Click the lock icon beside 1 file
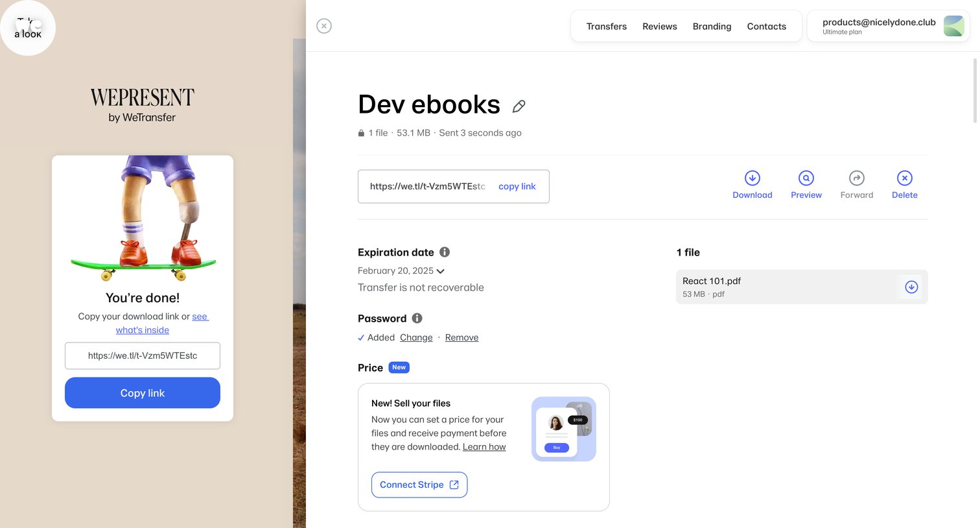This screenshot has width=980, height=528. click(x=361, y=133)
